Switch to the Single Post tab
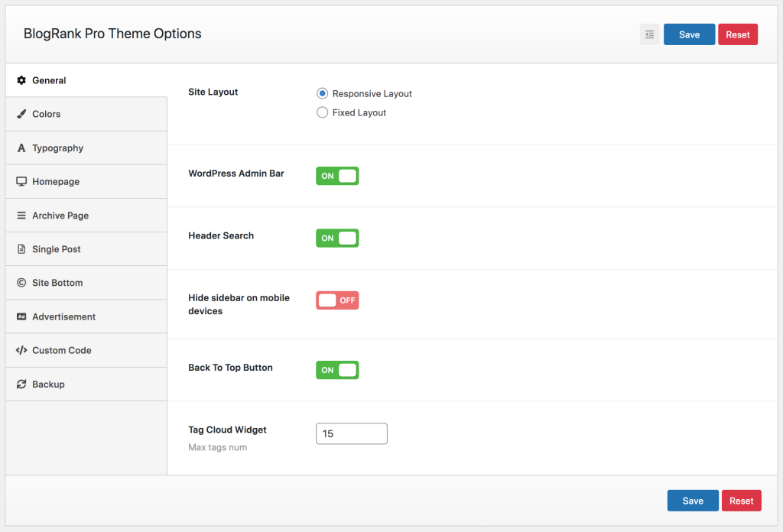The image size is (783, 532). click(x=86, y=249)
